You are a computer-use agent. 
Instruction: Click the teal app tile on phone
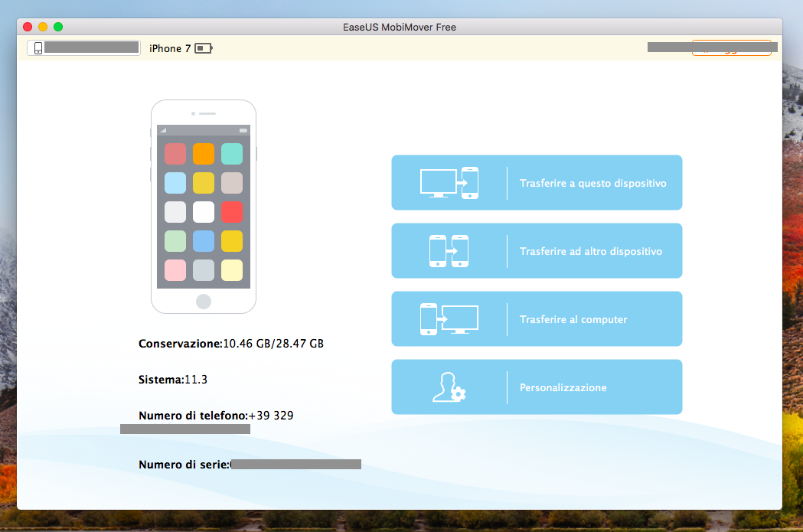(x=231, y=154)
